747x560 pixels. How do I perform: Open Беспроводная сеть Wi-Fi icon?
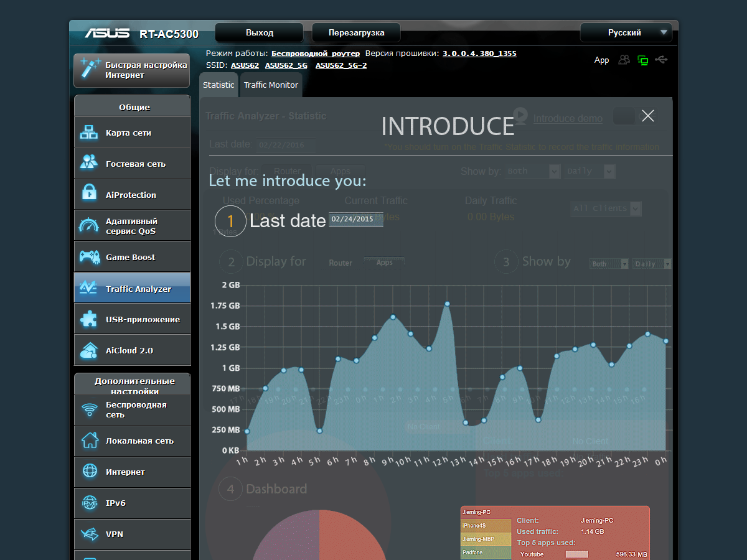click(90, 409)
